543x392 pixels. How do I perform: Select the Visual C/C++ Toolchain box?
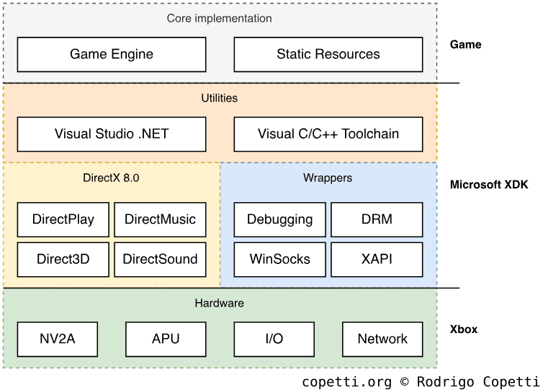tap(328, 135)
